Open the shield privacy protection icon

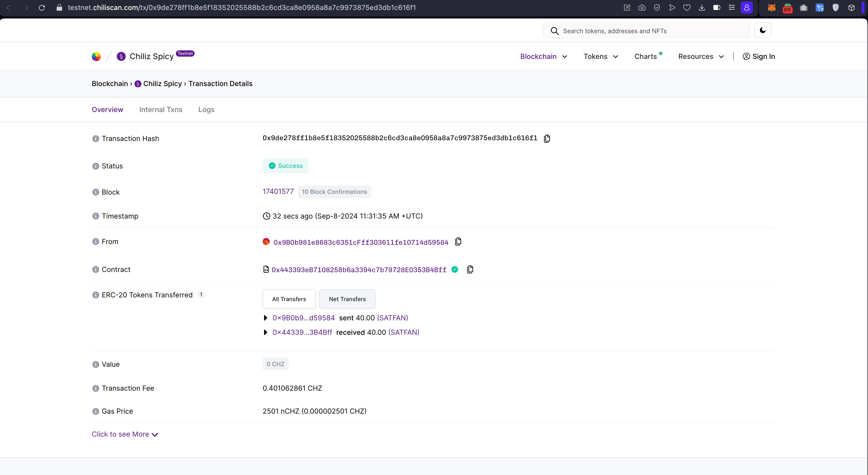[x=657, y=7]
